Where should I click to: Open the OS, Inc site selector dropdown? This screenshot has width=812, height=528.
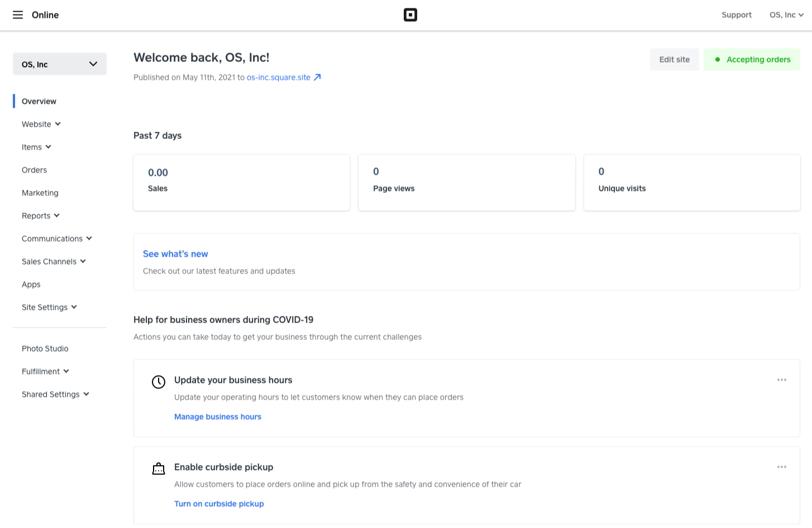(60, 64)
